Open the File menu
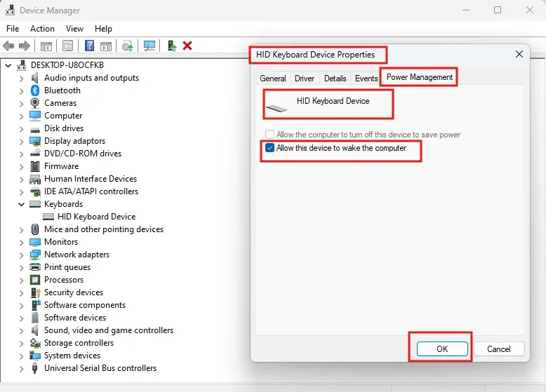 coord(13,29)
